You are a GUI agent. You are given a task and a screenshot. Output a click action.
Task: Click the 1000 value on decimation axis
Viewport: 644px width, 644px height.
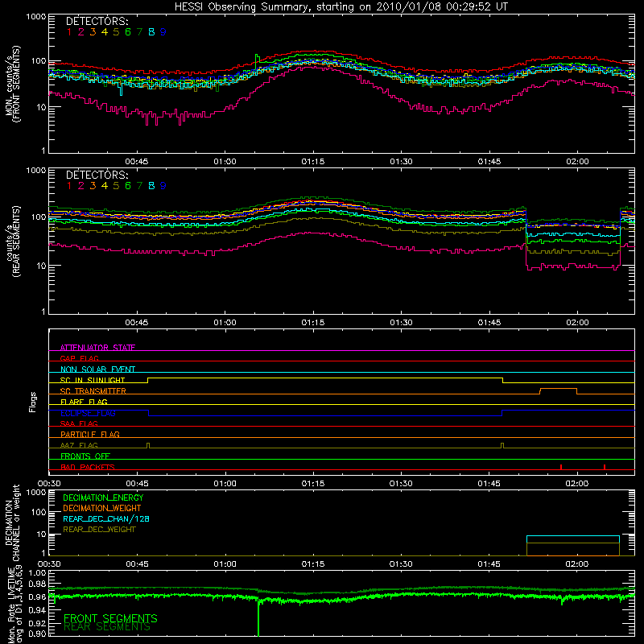(x=36, y=492)
